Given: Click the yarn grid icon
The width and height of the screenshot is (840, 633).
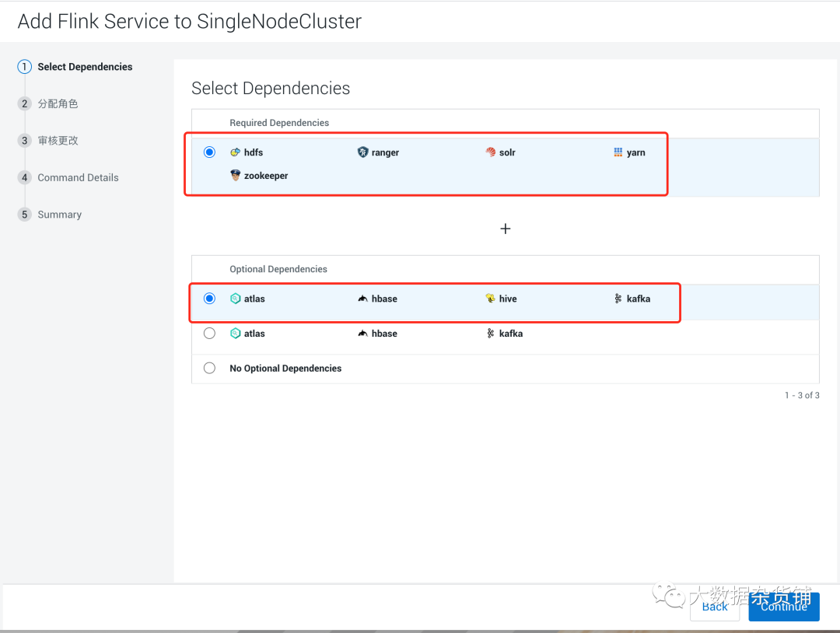Looking at the screenshot, I should pyautogui.click(x=618, y=152).
